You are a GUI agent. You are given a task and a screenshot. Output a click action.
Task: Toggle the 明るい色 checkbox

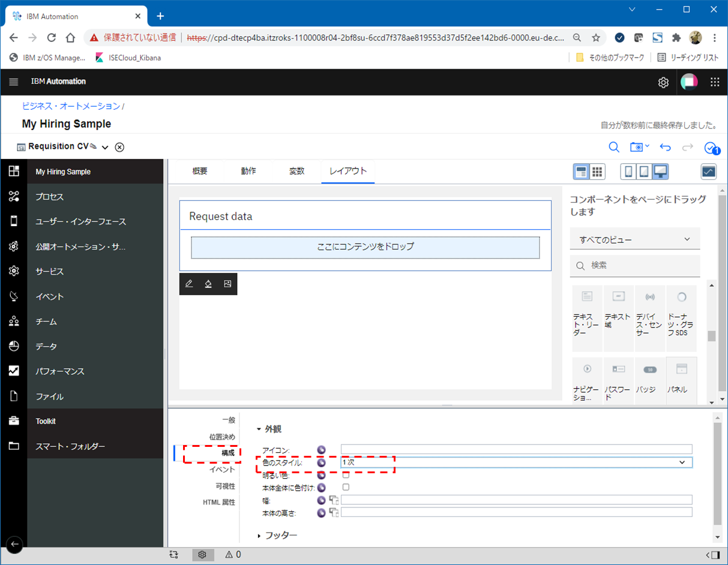(346, 474)
